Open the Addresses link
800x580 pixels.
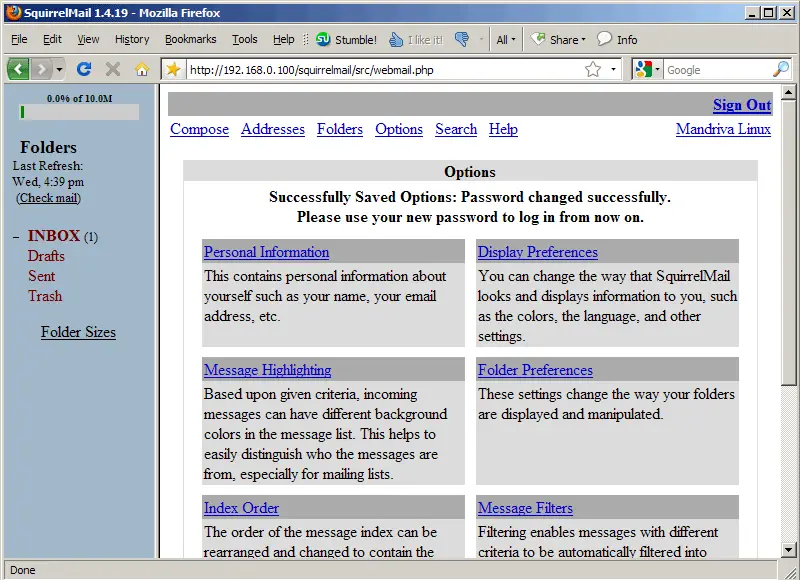(273, 130)
